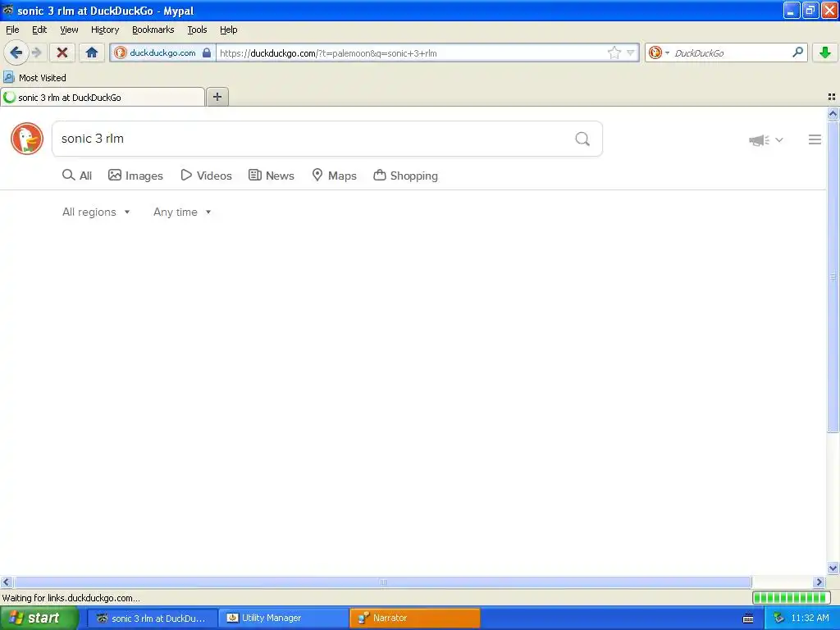The height and width of the screenshot is (630, 840).
Task: Switch to the Shopping tab
Action: [x=405, y=176]
